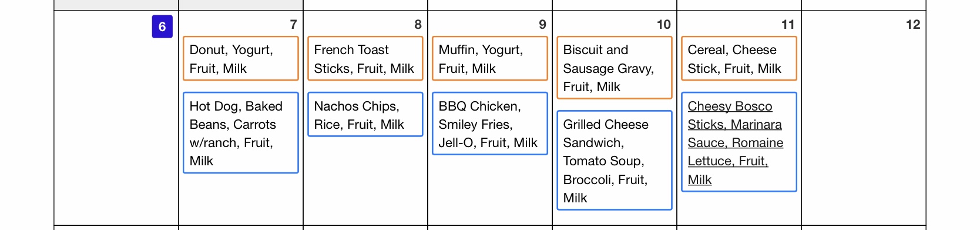Click the empty cell for day 12
Screen dimensions: 980x230
pos(864,129)
